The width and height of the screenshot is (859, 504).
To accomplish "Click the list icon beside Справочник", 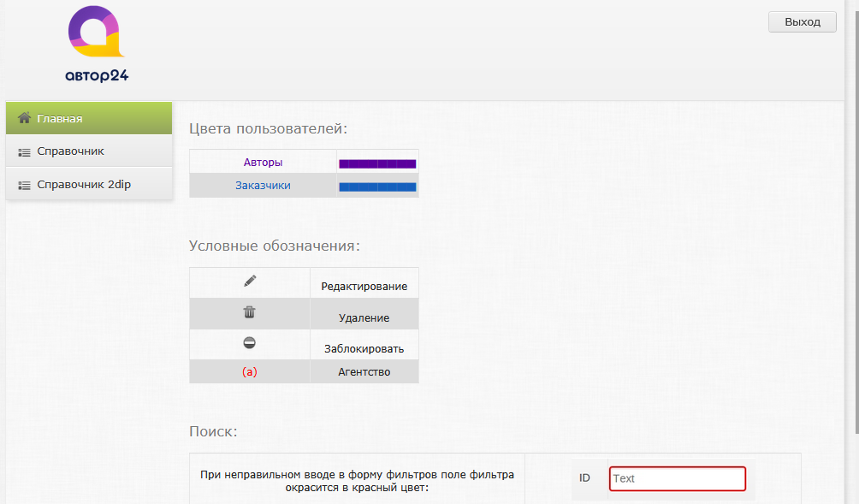I will coord(24,151).
